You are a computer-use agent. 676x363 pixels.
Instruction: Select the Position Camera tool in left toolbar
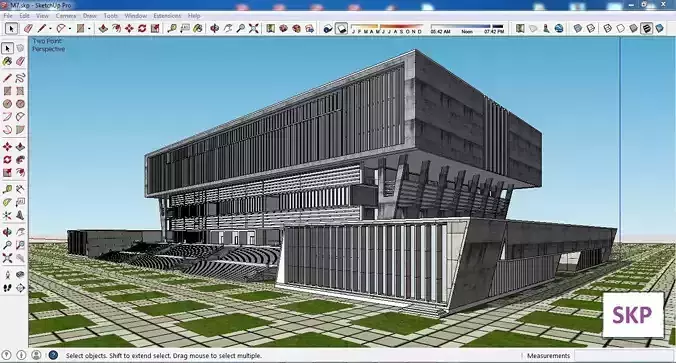point(7,275)
